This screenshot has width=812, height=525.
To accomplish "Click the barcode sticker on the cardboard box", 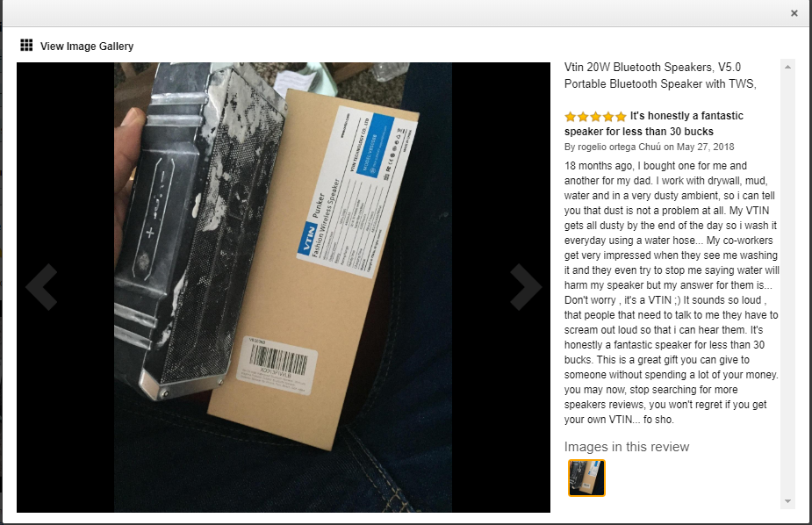I will coord(277,365).
